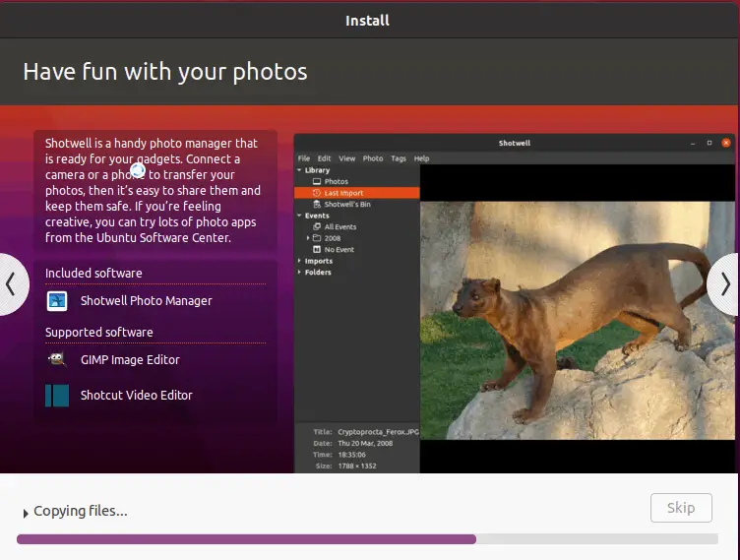Click the No Event calendar icon
The width and height of the screenshot is (740, 560).
click(317, 249)
